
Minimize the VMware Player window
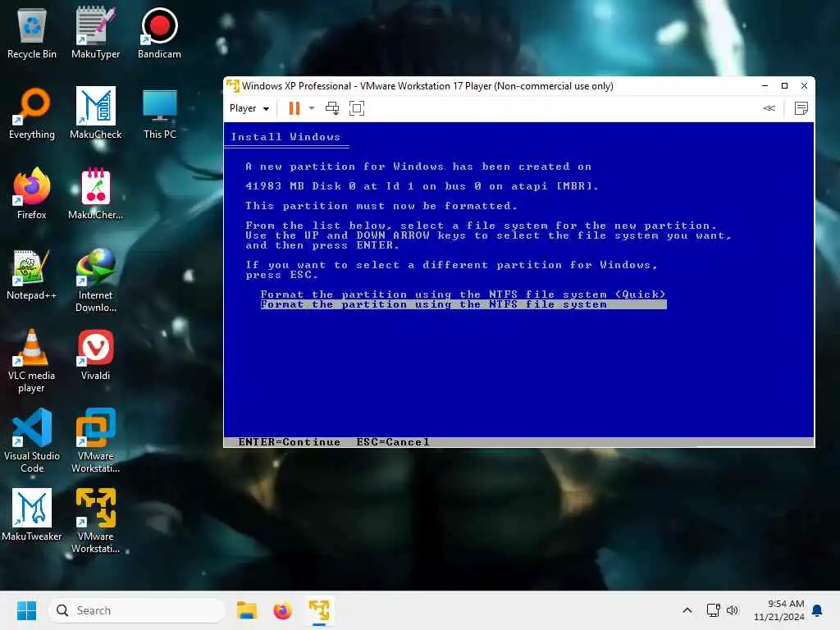coord(765,85)
